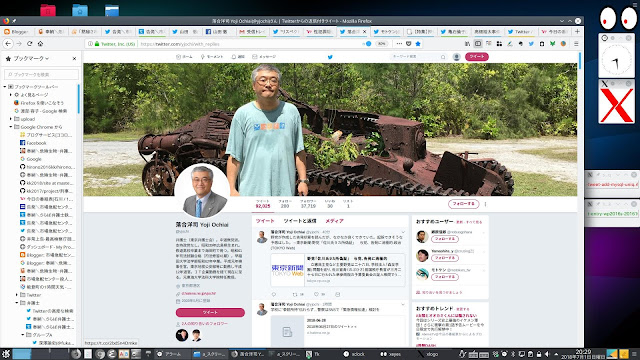Open the Tokyo Shimbun article card thumbnail

pos(288,270)
